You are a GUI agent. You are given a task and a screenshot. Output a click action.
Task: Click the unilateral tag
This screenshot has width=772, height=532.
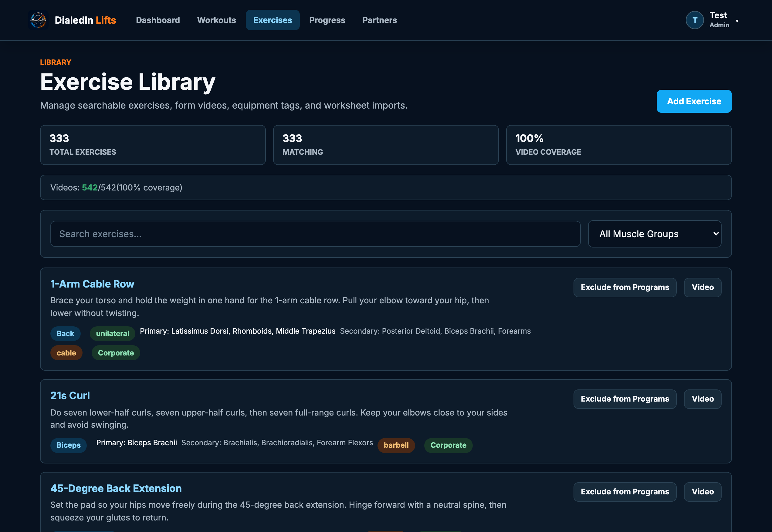point(112,333)
